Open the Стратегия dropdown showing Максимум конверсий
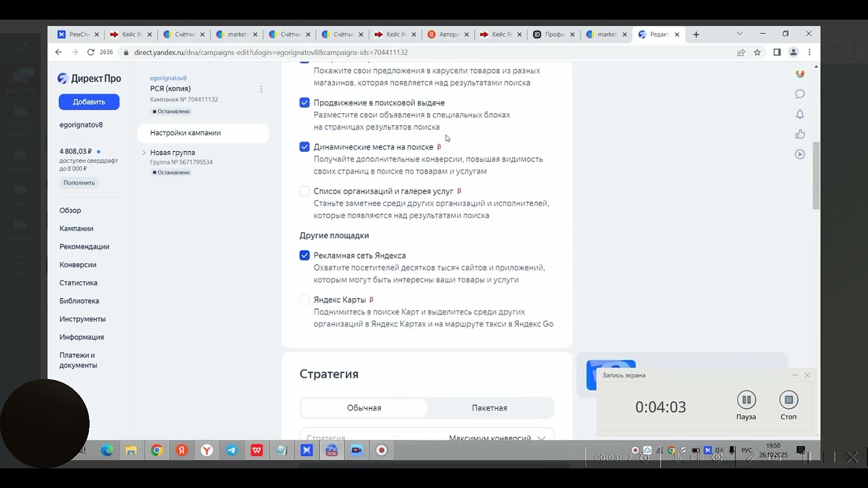This screenshot has width=868, height=488. [x=427, y=436]
